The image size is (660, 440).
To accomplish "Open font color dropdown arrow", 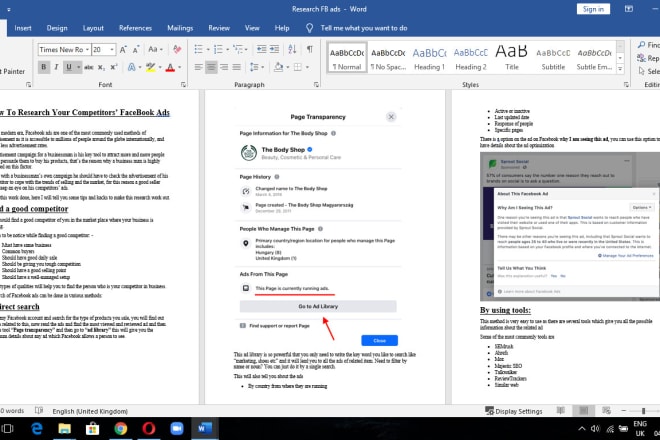I will (180, 67).
